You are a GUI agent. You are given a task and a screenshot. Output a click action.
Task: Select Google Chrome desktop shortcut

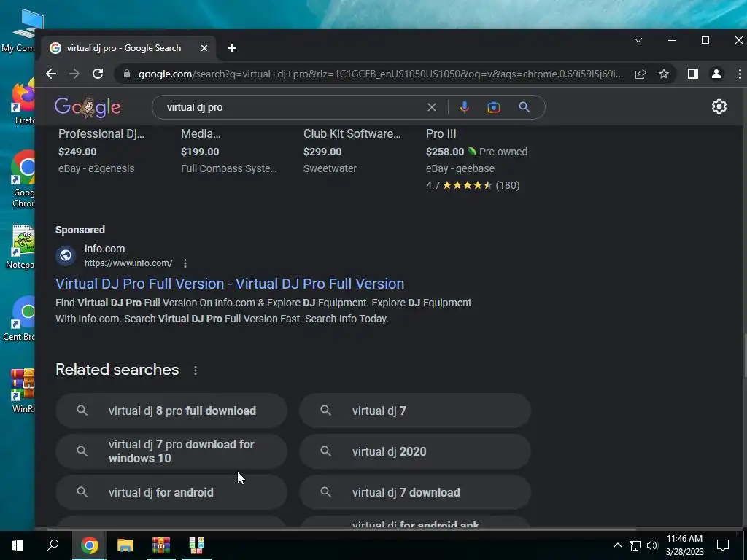click(23, 180)
